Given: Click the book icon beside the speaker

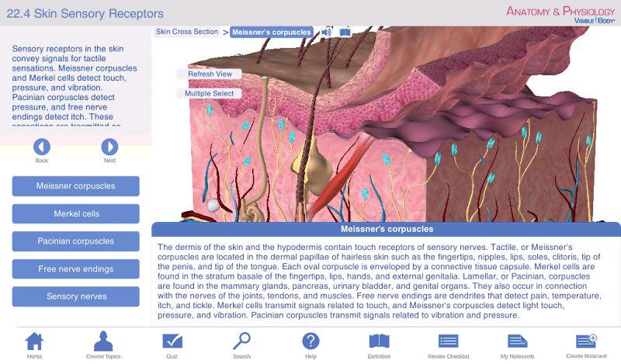Looking at the screenshot, I should pyautogui.click(x=345, y=32).
